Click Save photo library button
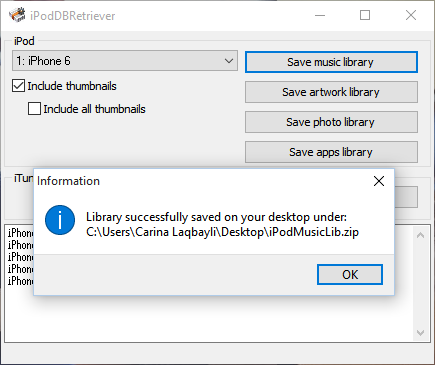This screenshot has height=365, width=435. coord(331,122)
